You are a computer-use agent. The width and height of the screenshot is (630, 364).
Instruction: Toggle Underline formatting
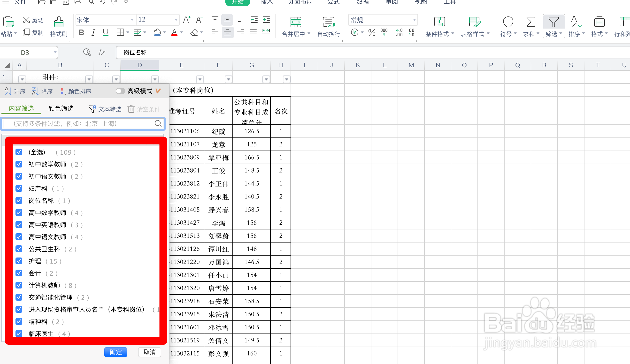(x=106, y=32)
